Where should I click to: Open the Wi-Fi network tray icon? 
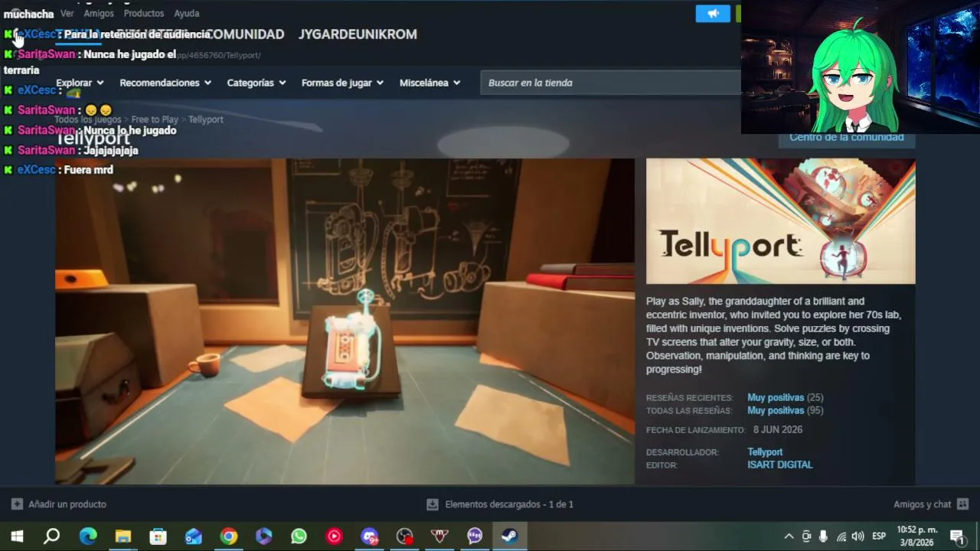click(841, 536)
